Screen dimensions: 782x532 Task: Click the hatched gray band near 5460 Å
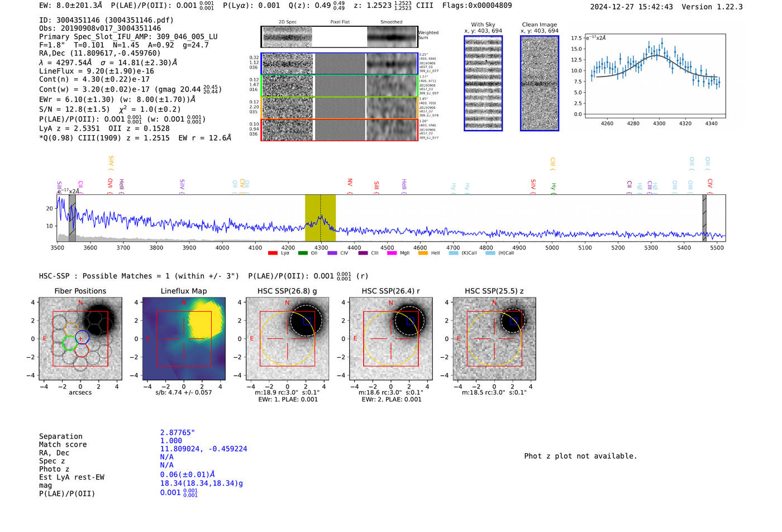[x=704, y=218]
